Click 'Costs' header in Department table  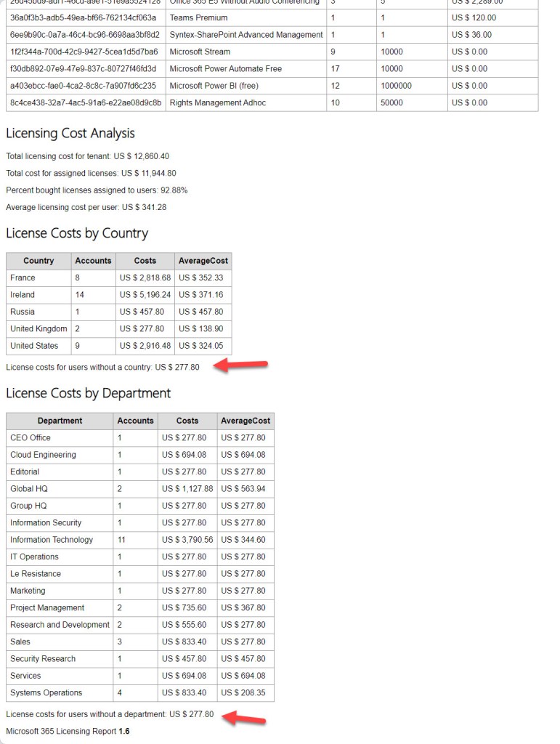pyautogui.click(x=187, y=421)
